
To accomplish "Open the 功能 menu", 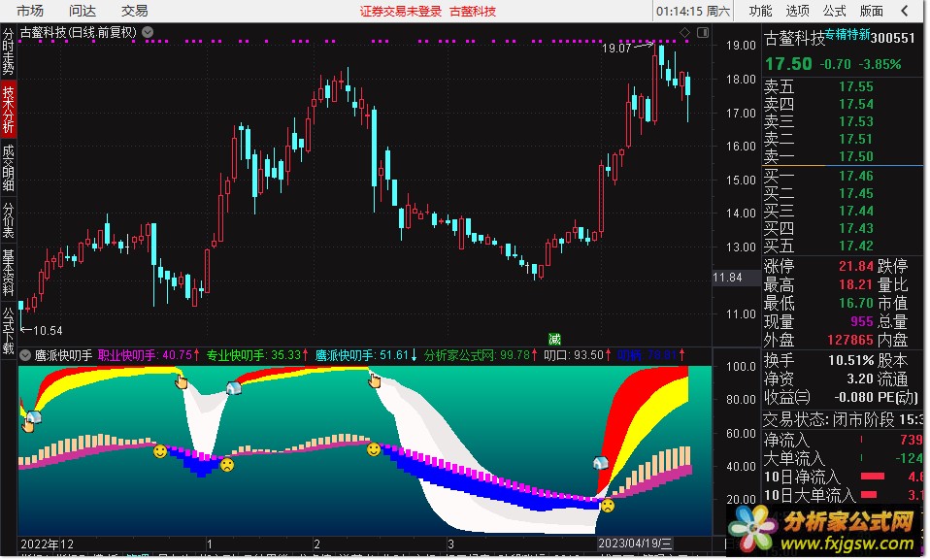I will [760, 11].
